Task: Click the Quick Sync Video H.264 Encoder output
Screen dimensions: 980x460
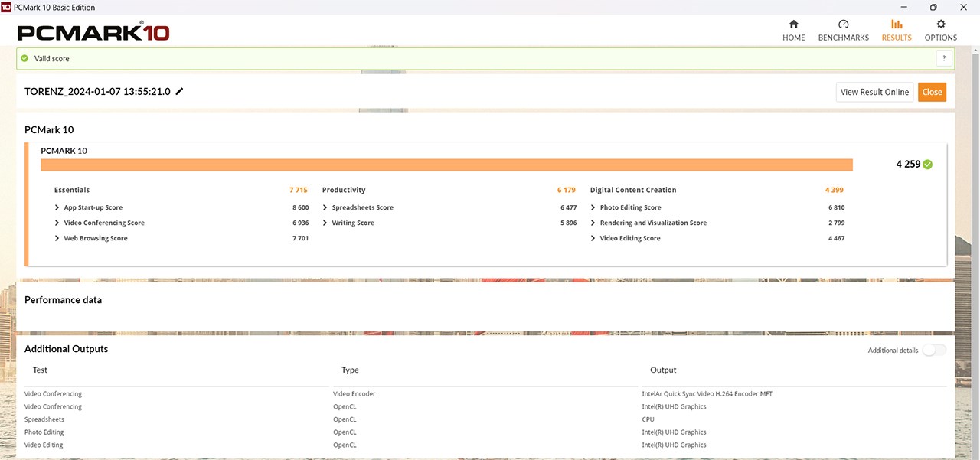Action: [x=707, y=394]
